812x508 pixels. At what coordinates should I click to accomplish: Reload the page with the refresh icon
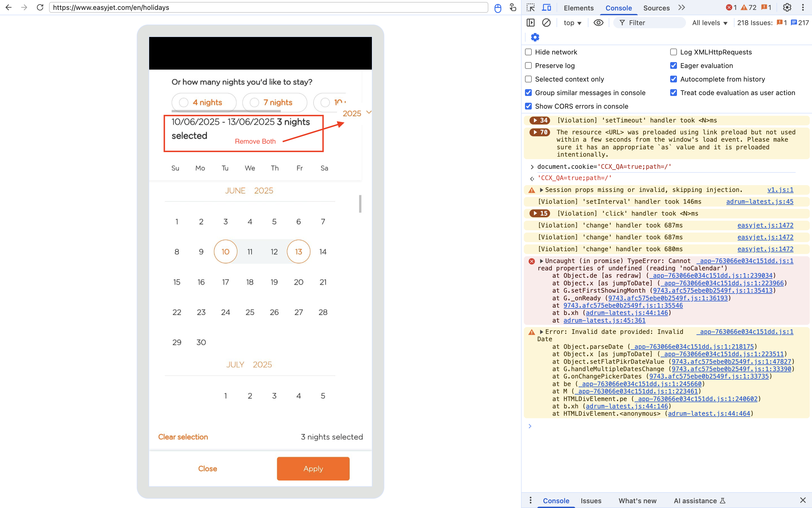[40, 7]
